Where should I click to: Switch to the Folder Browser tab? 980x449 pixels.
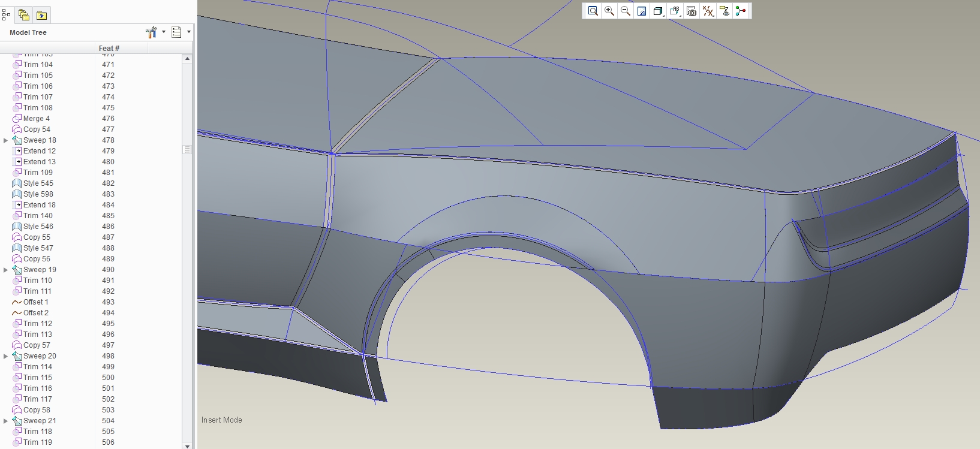click(x=23, y=15)
